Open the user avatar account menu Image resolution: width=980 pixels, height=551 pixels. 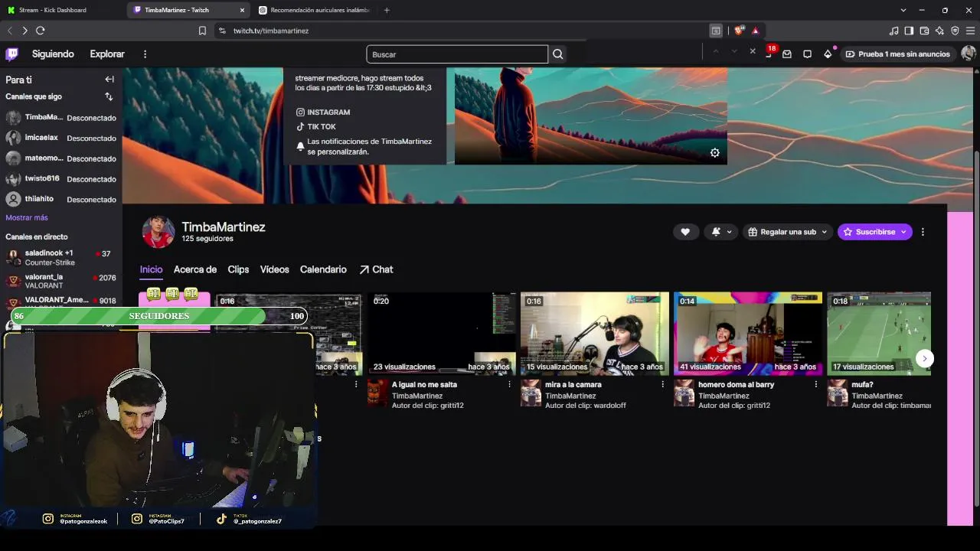pos(969,54)
